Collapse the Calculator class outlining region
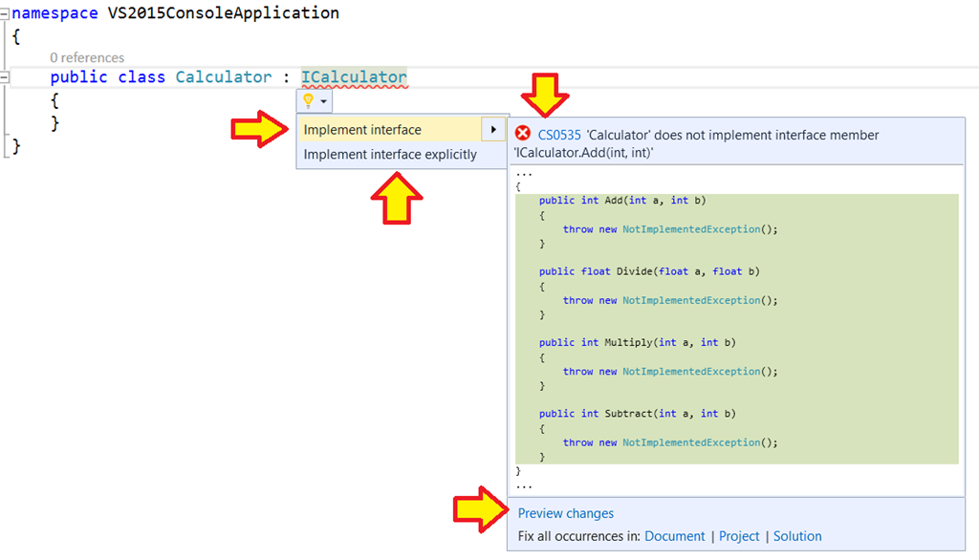979x560 pixels. [5, 77]
